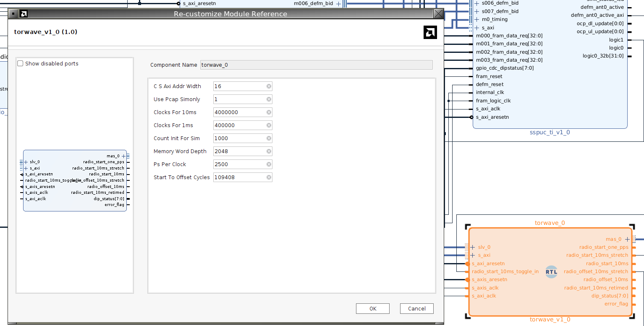
Task: Clear the Ps Per Clock value
Action: pyautogui.click(x=269, y=164)
